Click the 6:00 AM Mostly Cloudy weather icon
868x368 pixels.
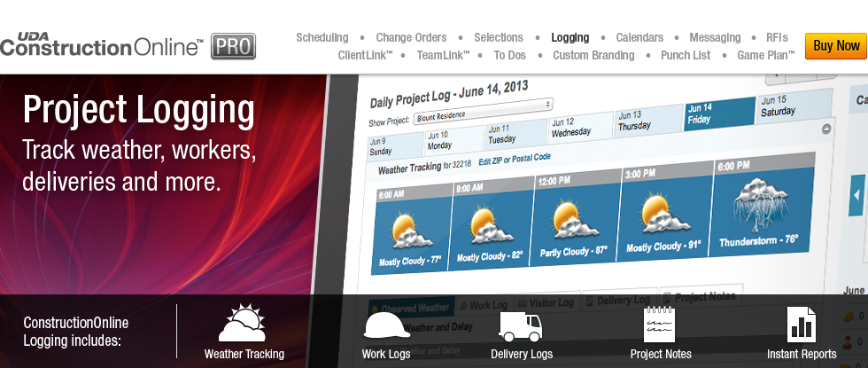[411, 231]
